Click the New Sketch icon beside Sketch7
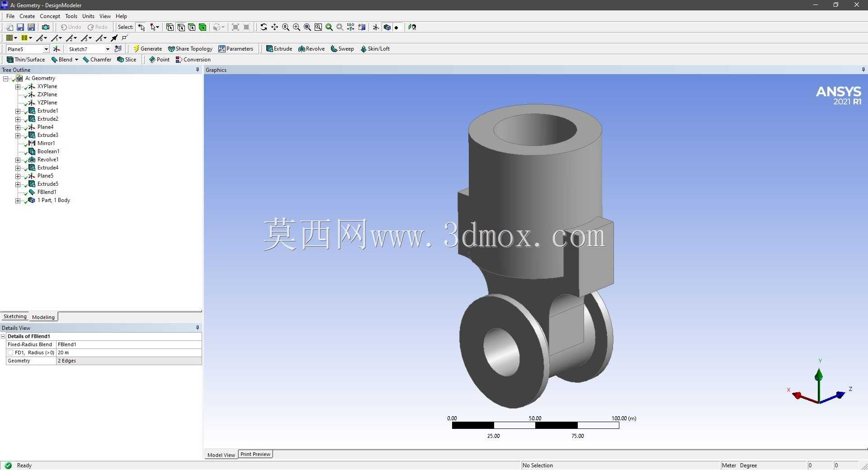868x470 pixels. tap(118, 49)
